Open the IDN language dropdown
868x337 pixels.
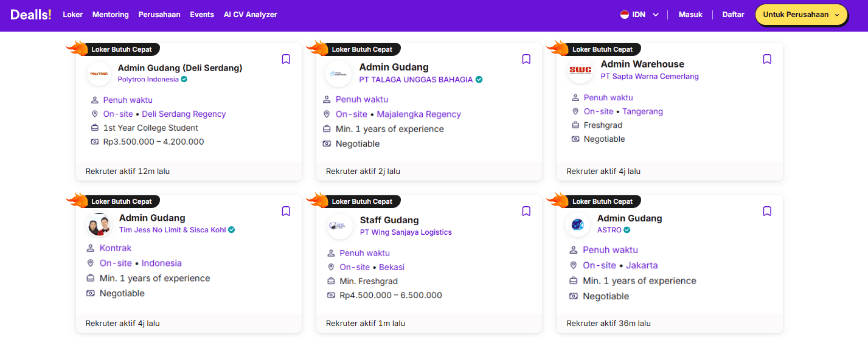(x=640, y=15)
